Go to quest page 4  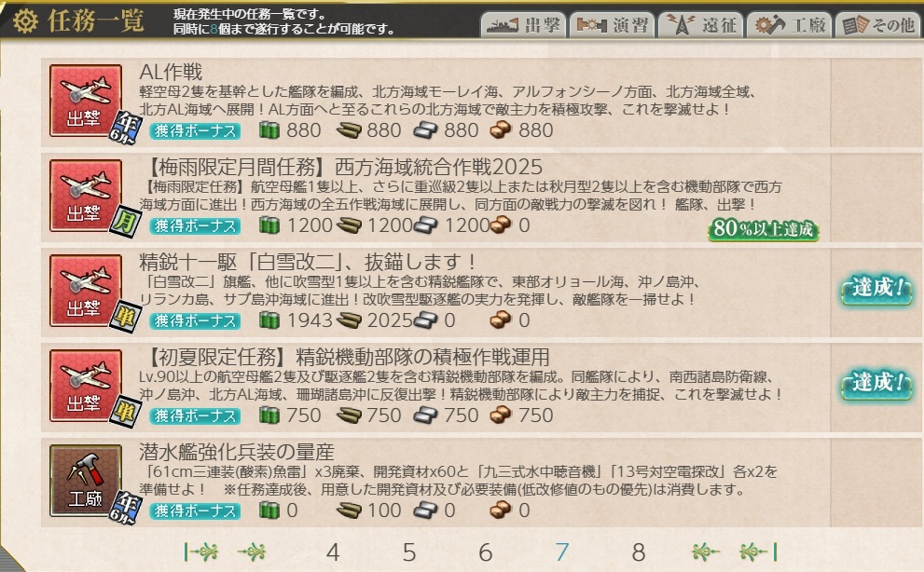333,552
